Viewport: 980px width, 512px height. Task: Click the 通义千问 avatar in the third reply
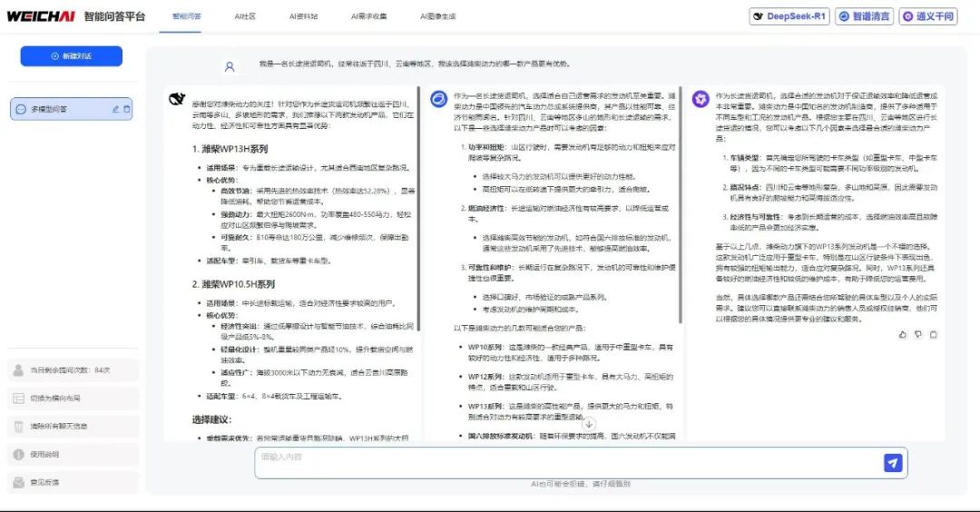[x=701, y=99]
